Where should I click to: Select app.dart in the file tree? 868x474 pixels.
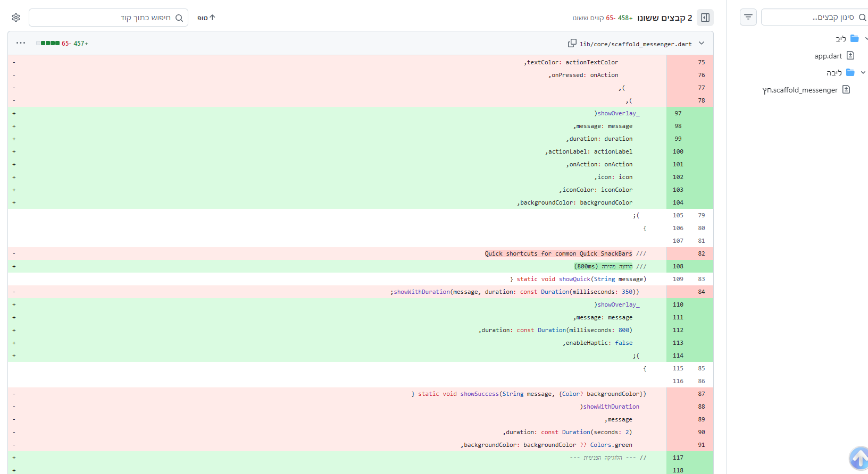(828, 56)
